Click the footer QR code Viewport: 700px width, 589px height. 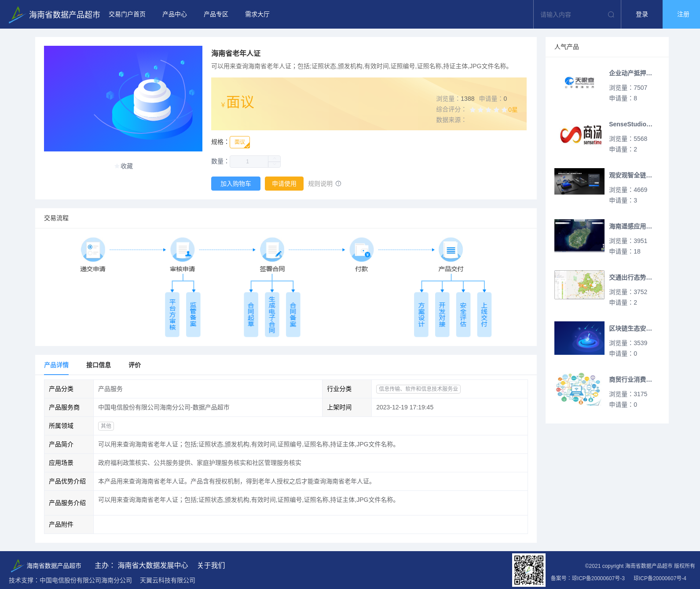(529, 570)
